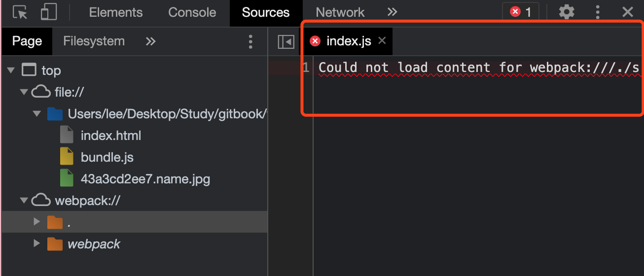The width and height of the screenshot is (644, 276).
Task: Select index.html in the file tree
Action: (x=111, y=136)
